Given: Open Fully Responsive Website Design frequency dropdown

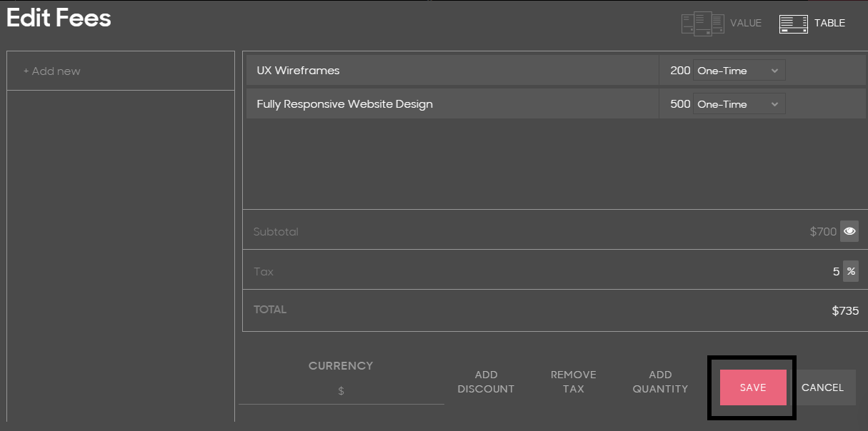Looking at the screenshot, I should tap(739, 104).
